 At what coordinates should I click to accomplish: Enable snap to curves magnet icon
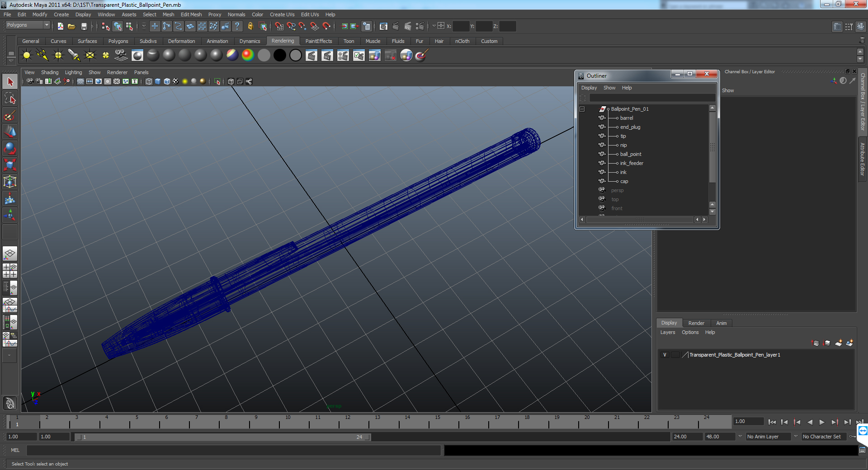[291, 26]
